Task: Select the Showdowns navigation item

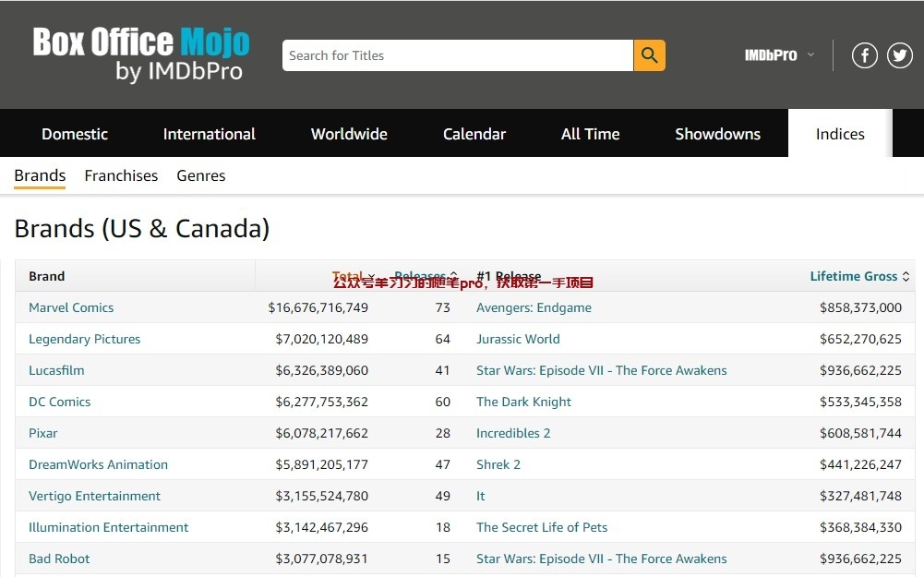Action: pyautogui.click(x=717, y=134)
